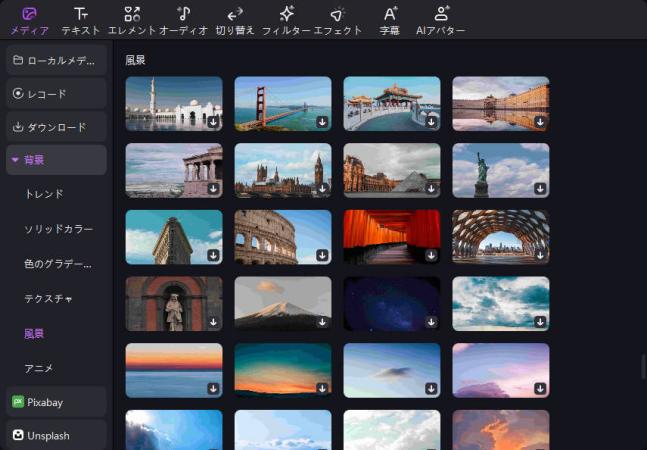Open the エレメント (Elements) panel
Image resolution: width=647 pixels, height=450 pixels.
tap(132, 20)
